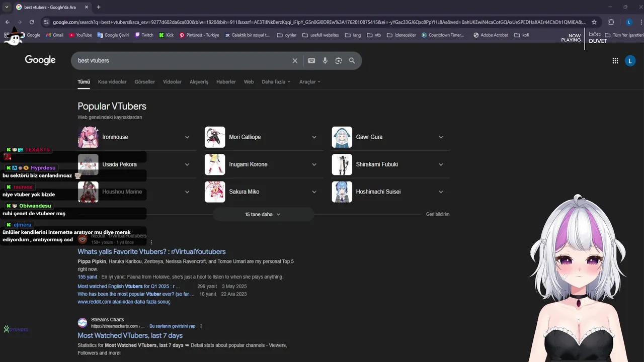This screenshot has width=644, height=362.
Task: Open the Adobe Acrobat bookmark
Action: pos(491,35)
